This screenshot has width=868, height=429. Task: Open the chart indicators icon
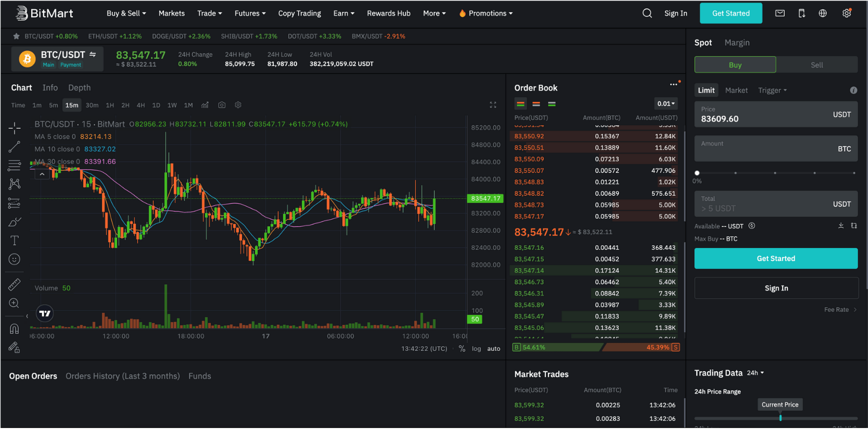tap(205, 105)
